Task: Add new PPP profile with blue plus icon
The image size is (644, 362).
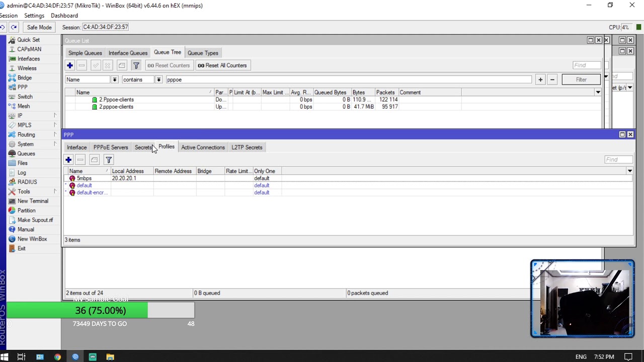Action: coord(68,160)
